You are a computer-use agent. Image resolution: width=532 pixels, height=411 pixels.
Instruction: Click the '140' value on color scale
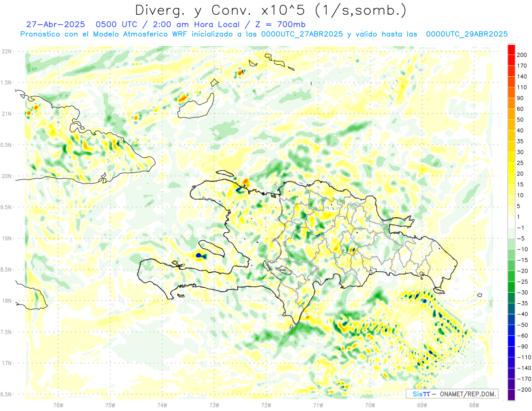523,77
